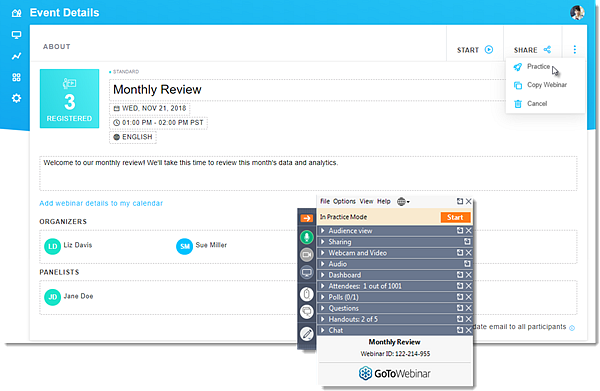Undock the whole control panel window icon
The height and width of the screenshot is (391, 600).
[x=460, y=202]
